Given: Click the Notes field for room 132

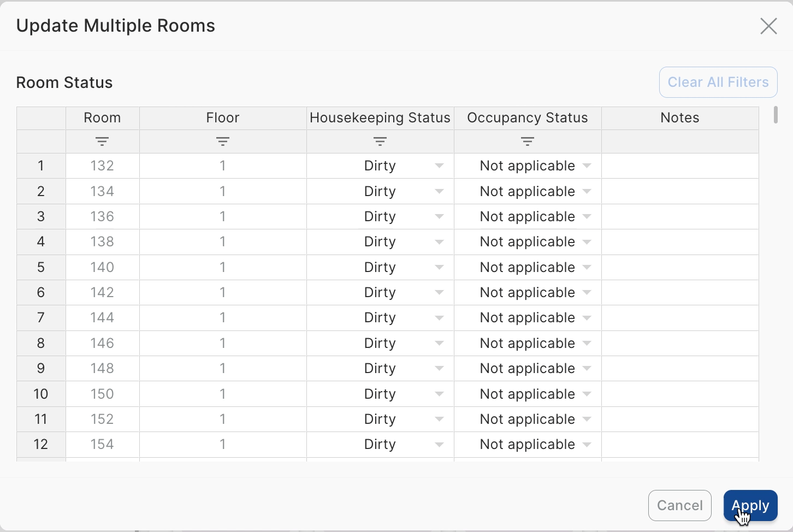Looking at the screenshot, I should (x=680, y=165).
